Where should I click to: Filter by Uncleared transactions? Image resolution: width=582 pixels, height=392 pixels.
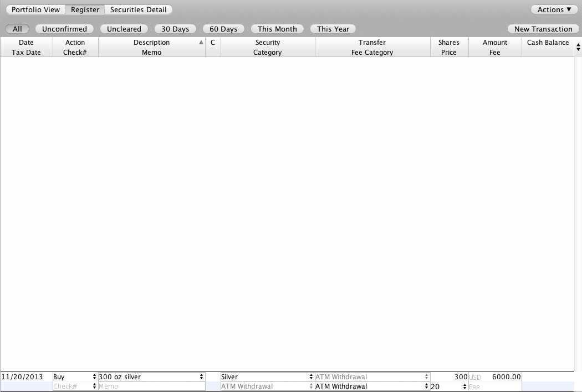(124, 29)
